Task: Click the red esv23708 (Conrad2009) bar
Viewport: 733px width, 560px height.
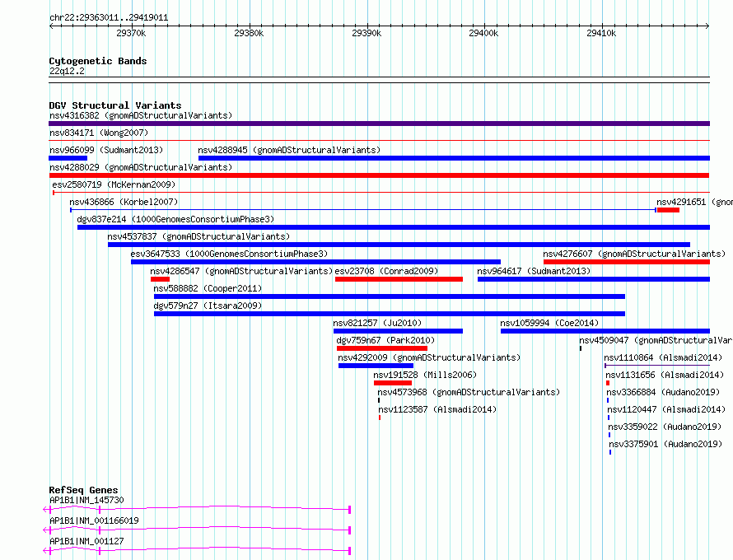Action: [399, 279]
